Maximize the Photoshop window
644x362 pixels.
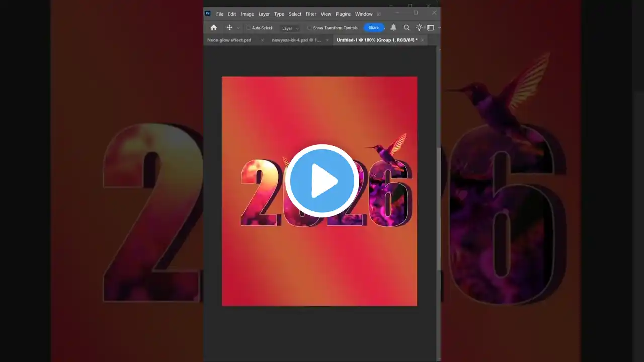point(416,13)
